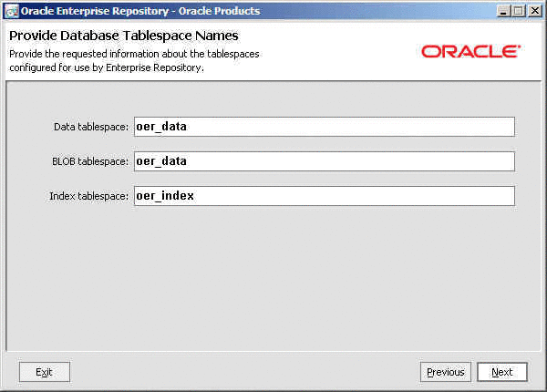Return to the Previous installer page
Screen dimensions: 547x392
point(446,372)
